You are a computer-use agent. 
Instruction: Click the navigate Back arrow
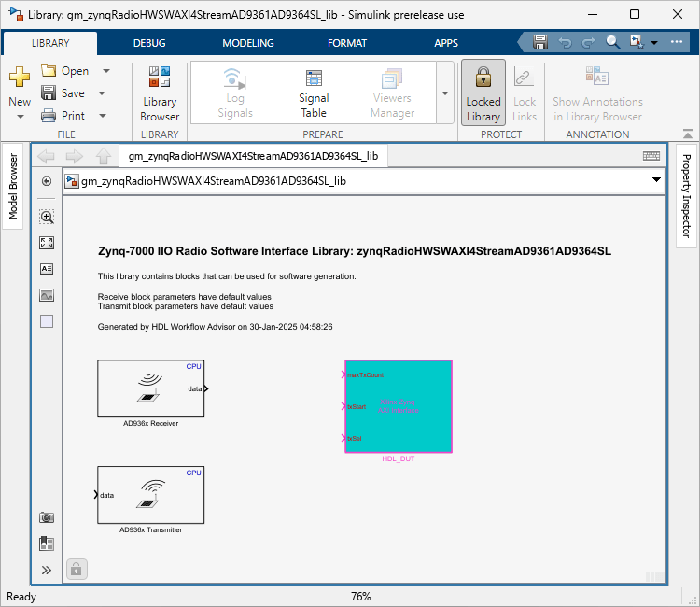pyautogui.click(x=46, y=156)
